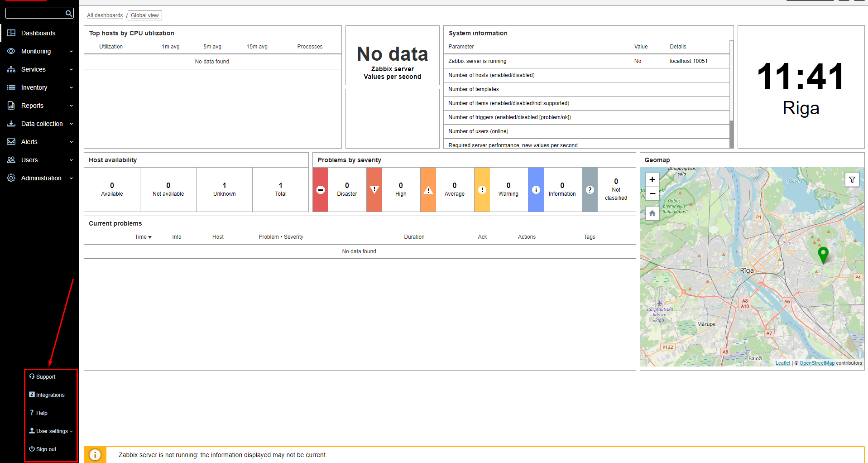Click the Help question mark icon
868x463 pixels.
click(x=32, y=413)
